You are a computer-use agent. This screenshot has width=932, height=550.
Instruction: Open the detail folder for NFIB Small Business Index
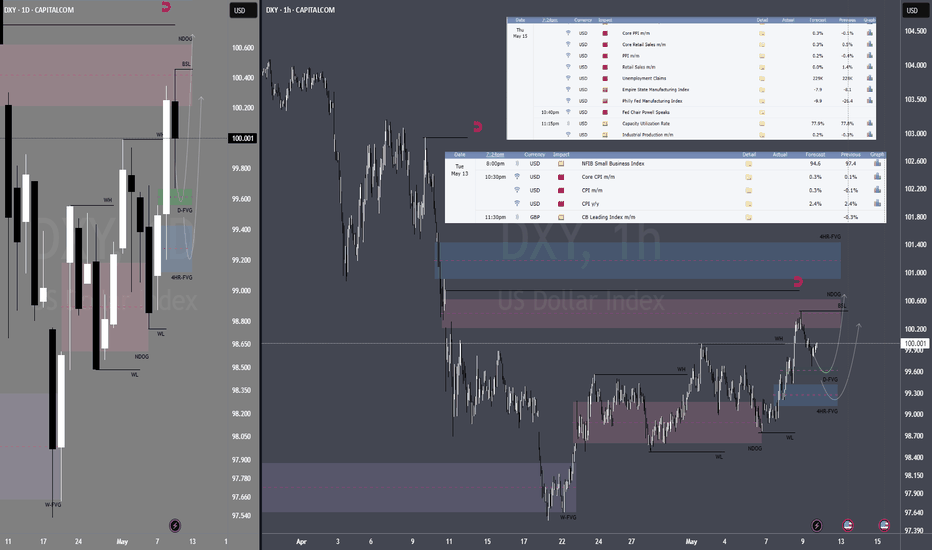tap(748, 164)
